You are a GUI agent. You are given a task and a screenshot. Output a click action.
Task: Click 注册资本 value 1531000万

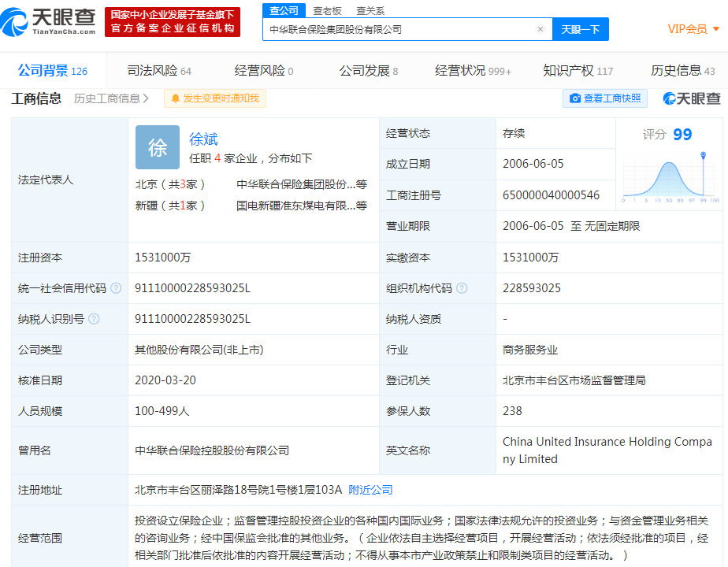click(x=162, y=258)
